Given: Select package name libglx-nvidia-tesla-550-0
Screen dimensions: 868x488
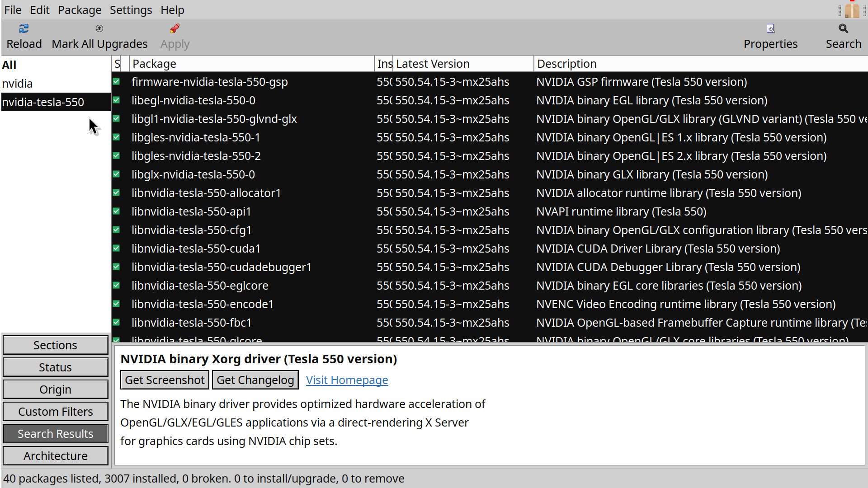Looking at the screenshot, I should tap(193, 174).
